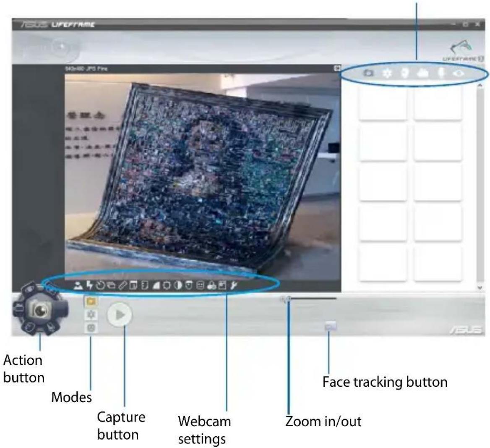This screenshot has height=448, width=490.
Task: Click the face tracking button
Action: pyautogui.click(x=330, y=326)
